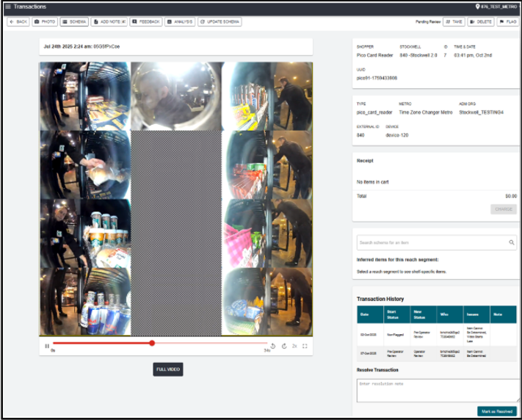Open the Analysis panel

[x=179, y=22]
